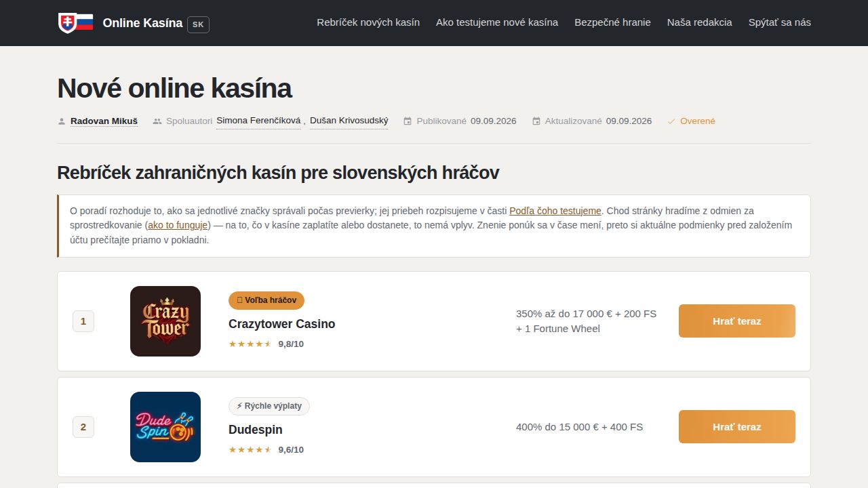
Task: Open the Online Kasína home link
Action: (x=142, y=23)
